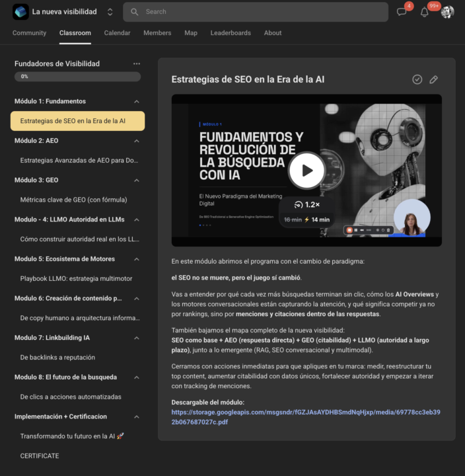Click the robot image in video thumbnail
Image resolution: width=465 pixels, height=476 pixels.
click(373, 170)
